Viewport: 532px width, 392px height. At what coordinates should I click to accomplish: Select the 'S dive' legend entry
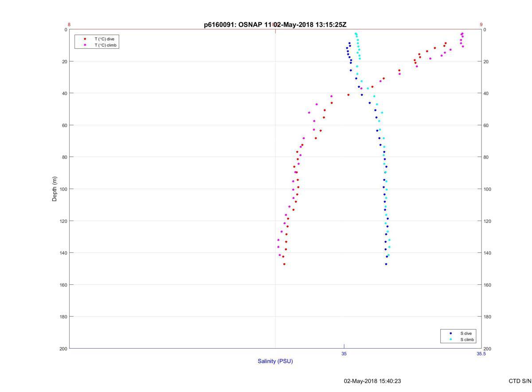tap(466, 333)
